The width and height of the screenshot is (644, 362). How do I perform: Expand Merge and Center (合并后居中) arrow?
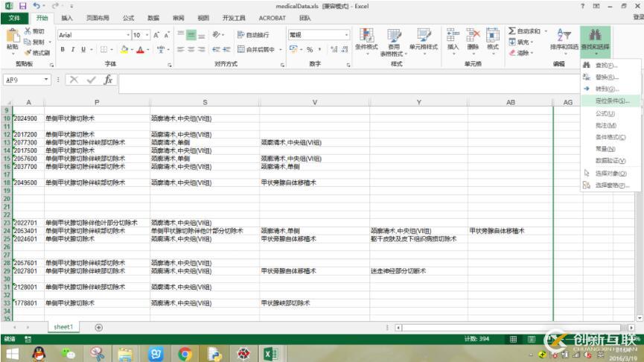click(x=281, y=50)
